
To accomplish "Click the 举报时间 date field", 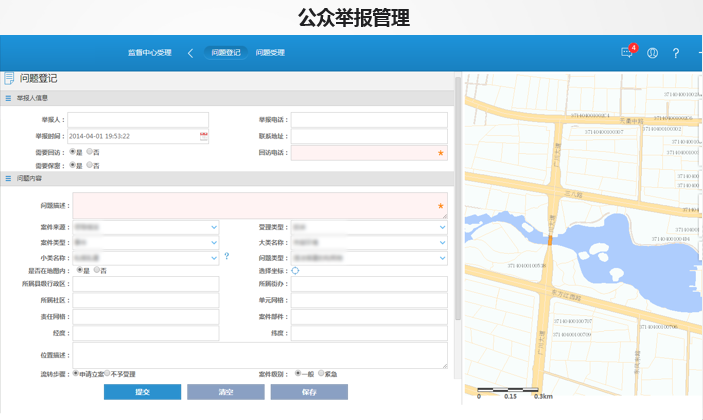I will click(138, 136).
